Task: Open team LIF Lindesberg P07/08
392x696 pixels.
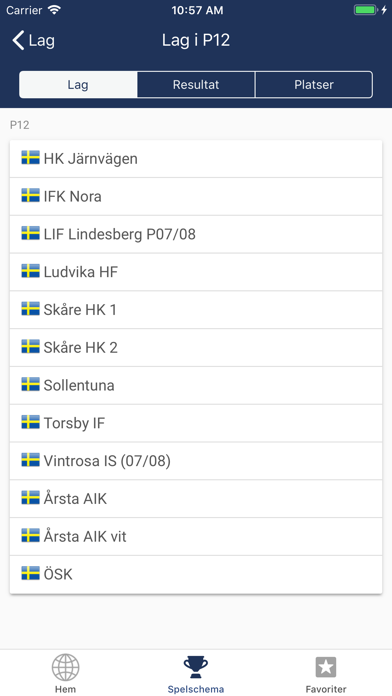Action: click(x=196, y=234)
